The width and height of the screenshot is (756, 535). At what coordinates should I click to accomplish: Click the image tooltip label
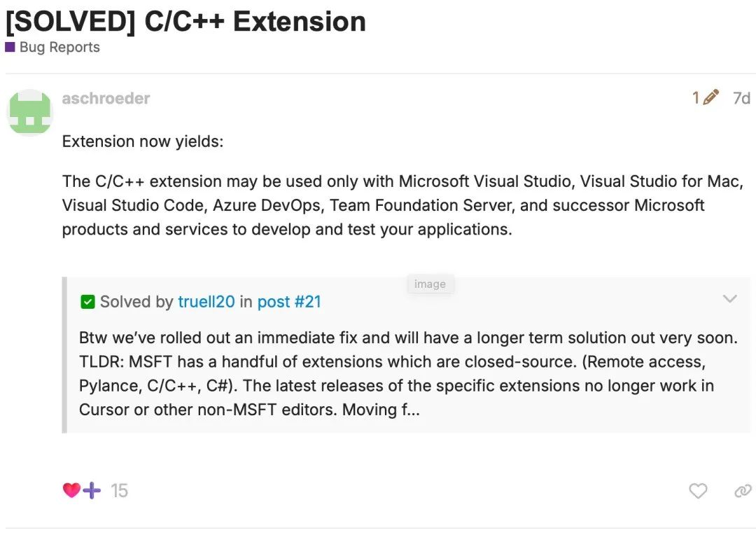pyautogui.click(x=430, y=284)
